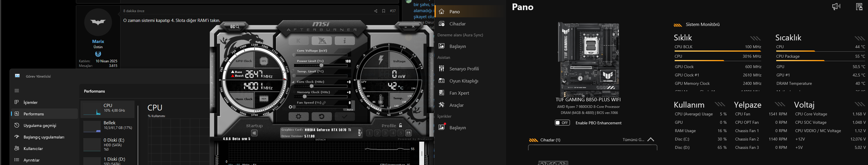Select Bellek performance item in Task Manager

[107, 126]
